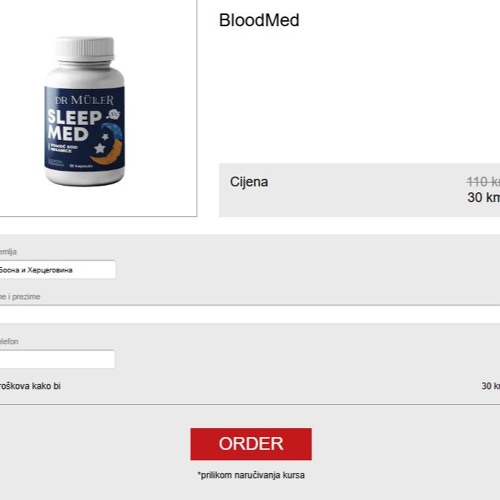
Task: Click the large star icon on the bottle label
Action: pyautogui.click(x=100, y=148)
